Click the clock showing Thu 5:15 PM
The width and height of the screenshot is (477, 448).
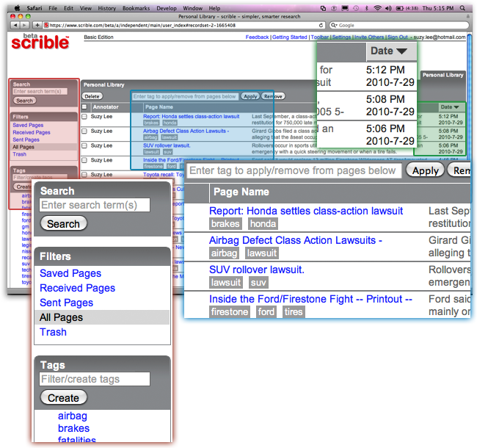coord(437,8)
